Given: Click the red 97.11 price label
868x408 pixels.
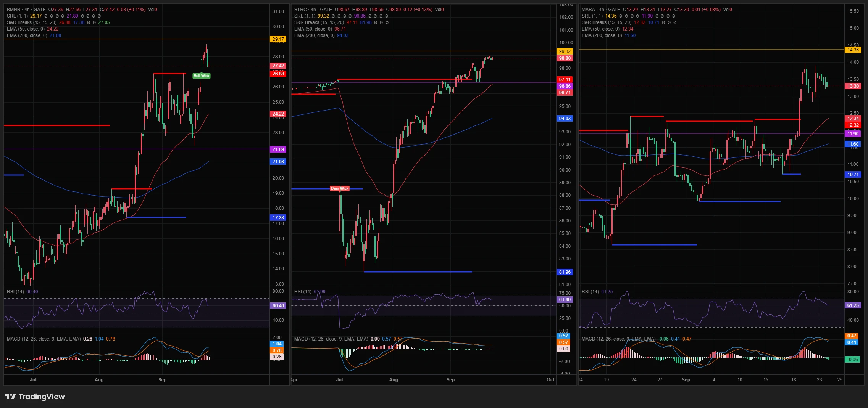Looking at the screenshot, I should click(x=565, y=80).
